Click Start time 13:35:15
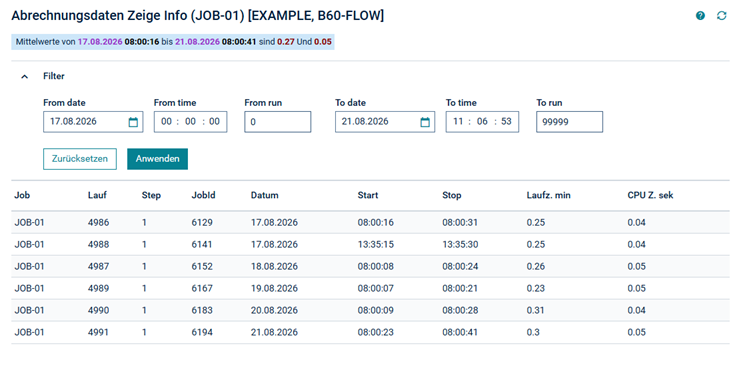The image size is (737, 370). (376, 244)
